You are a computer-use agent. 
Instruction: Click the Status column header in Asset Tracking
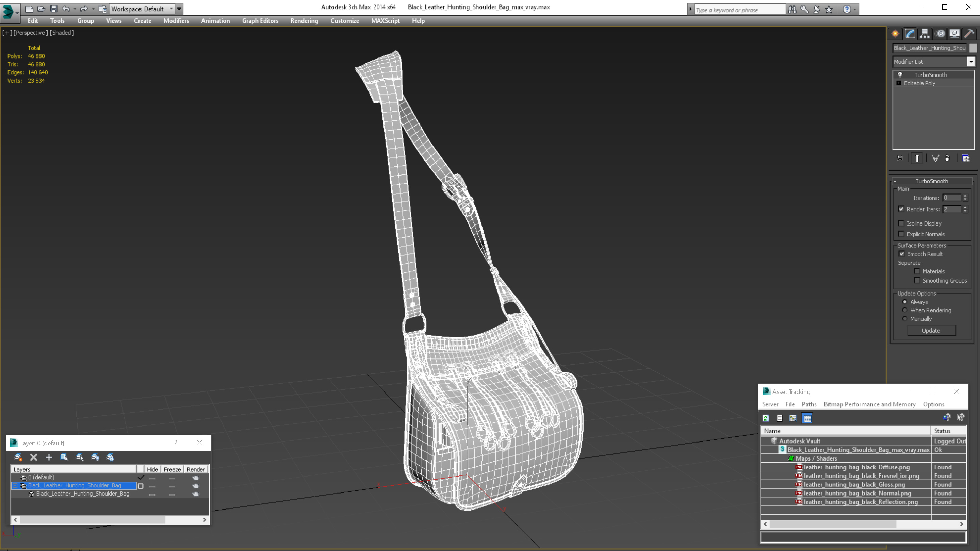pyautogui.click(x=949, y=431)
